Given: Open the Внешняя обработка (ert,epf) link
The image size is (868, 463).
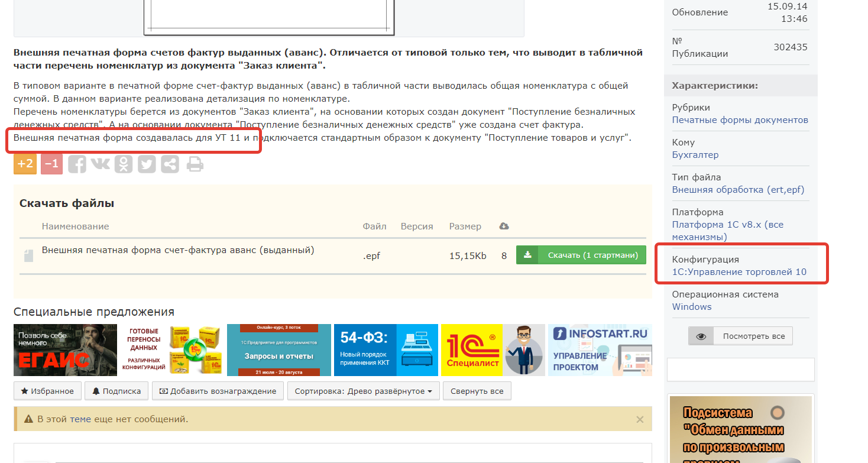Looking at the screenshot, I should coord(739,190).
